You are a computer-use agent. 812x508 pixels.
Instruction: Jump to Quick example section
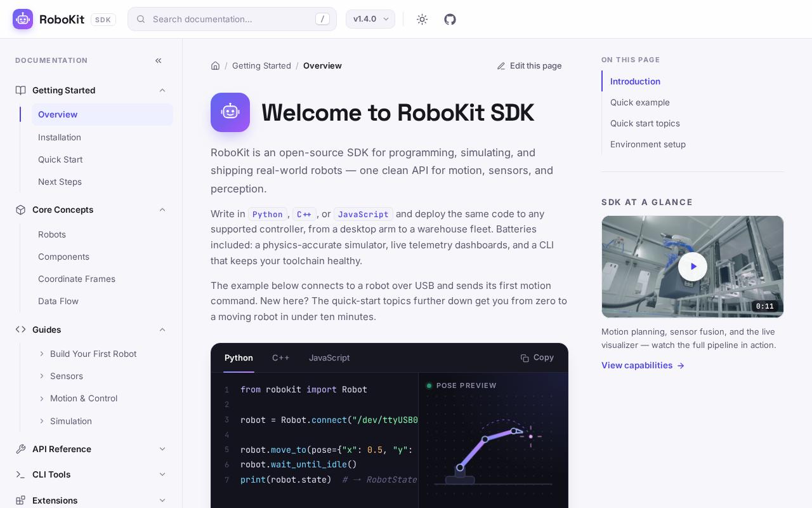point(640,102)
